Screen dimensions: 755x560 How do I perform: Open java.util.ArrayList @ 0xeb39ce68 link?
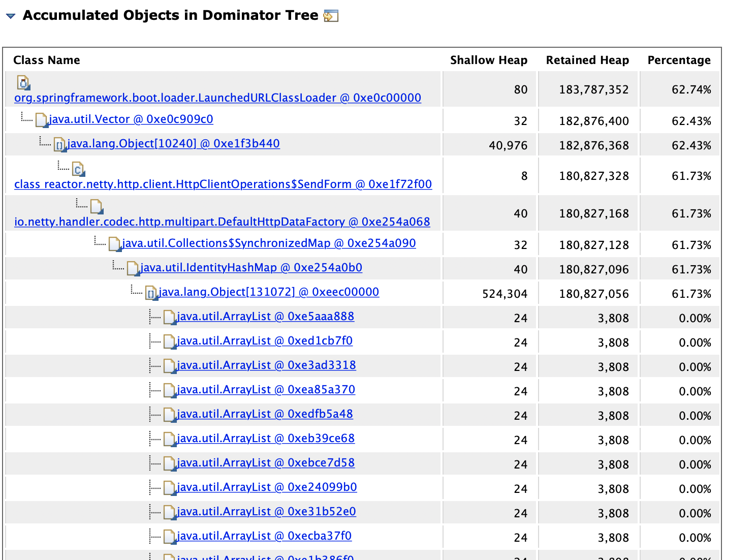click(266, 438)
